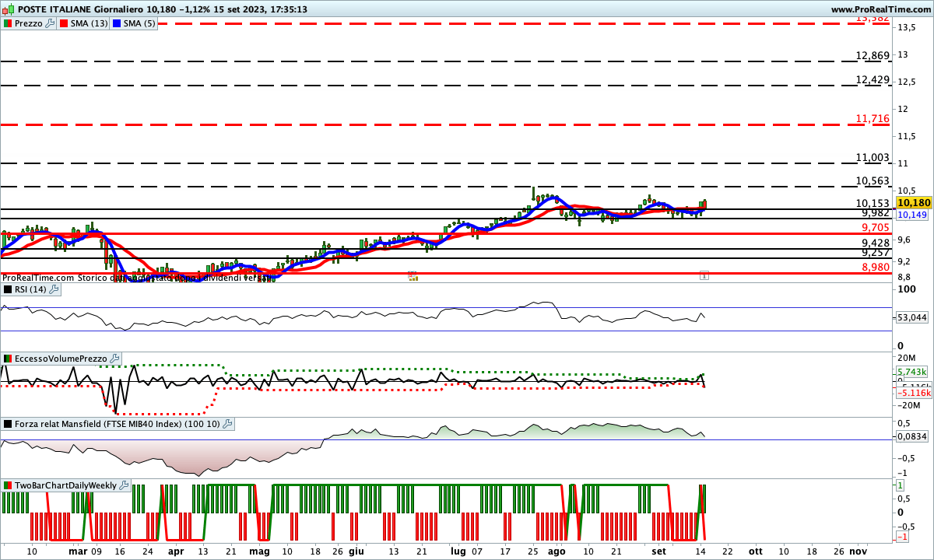This screenshot has height=560, width=934.
Task: Select the SMA (13) legend label
Action: [x=90, y=23]
